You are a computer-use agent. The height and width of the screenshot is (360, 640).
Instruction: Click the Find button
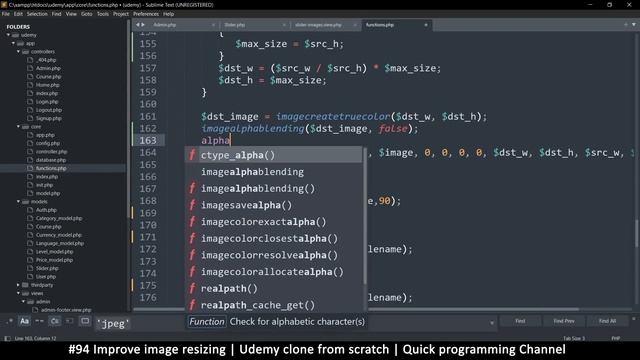click(x=520, y=321)
